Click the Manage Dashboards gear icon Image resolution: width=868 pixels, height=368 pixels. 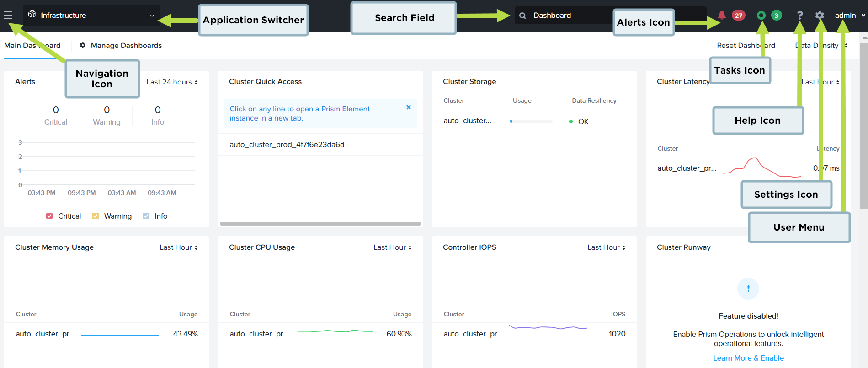coord(83,45)
